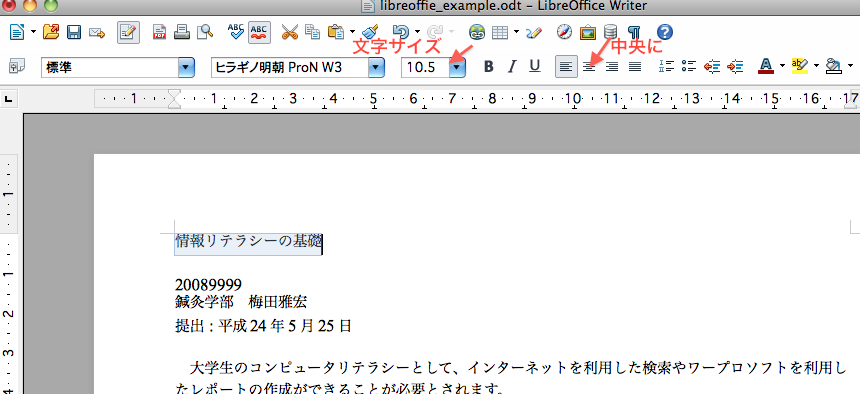The image size is (860, 394).
Task: Print the file directly with the printer icon
Action: click(182, 32)
